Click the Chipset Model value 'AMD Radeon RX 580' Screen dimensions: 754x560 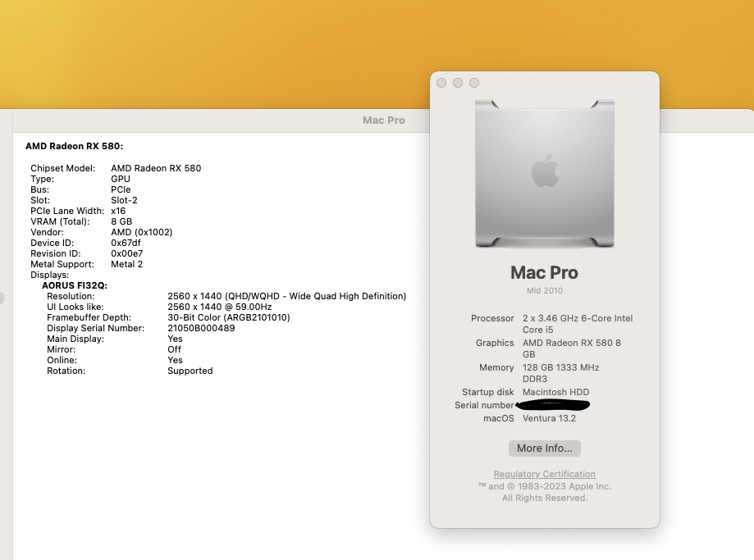coord(156,168)
